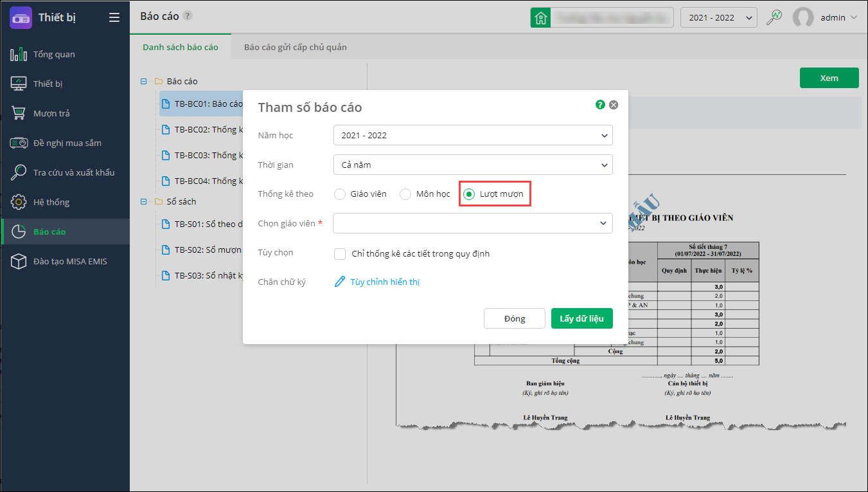Switch to Báo cáo gửi cấp chủ quản tab
Screen dimensions: 868x492
[296, 47]
